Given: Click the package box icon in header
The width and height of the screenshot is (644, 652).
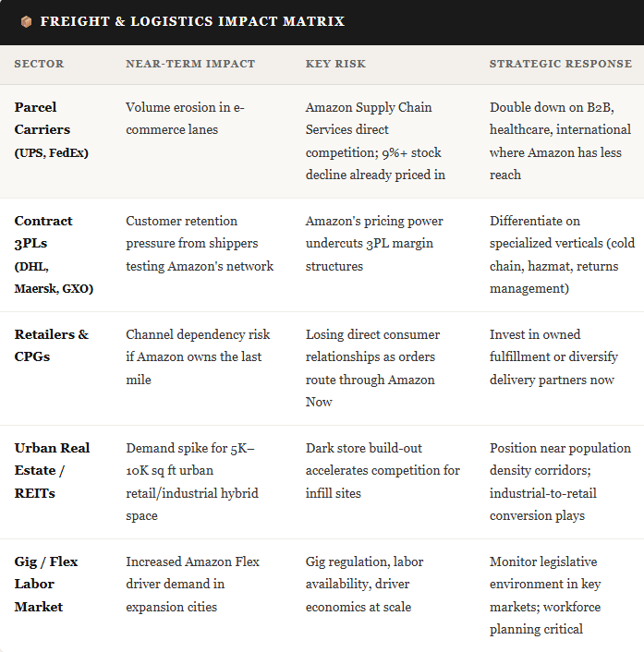Looking at the screenshot, I should (26, 21).
